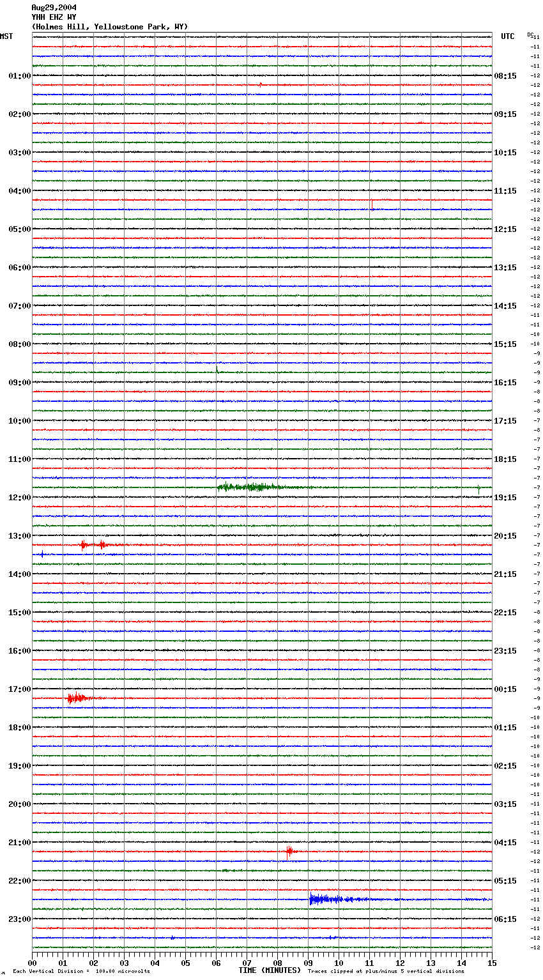Click the 03 minute tick label on bottom axis
543x980 pixels.
(124, 963)
